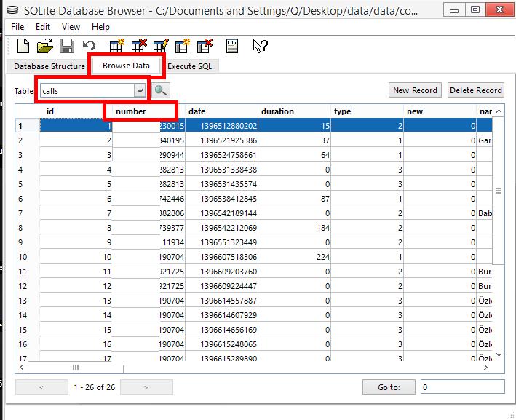Click the Open Database folder icon
The height and width of the screenshot is (420, 516).
45,47
